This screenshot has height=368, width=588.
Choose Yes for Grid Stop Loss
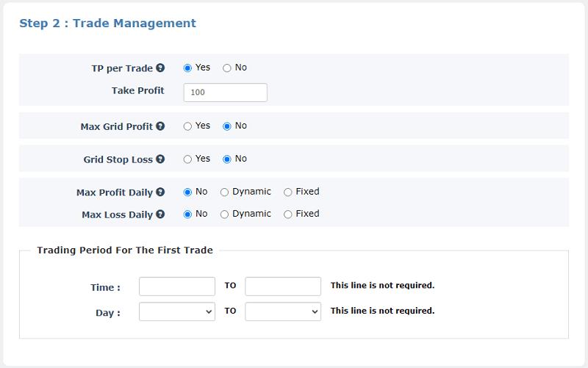187,159
